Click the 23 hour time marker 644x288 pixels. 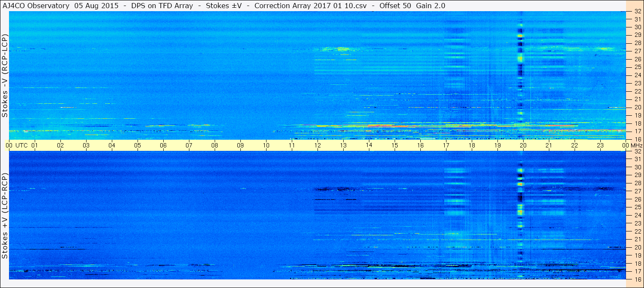tap(600, 145)
